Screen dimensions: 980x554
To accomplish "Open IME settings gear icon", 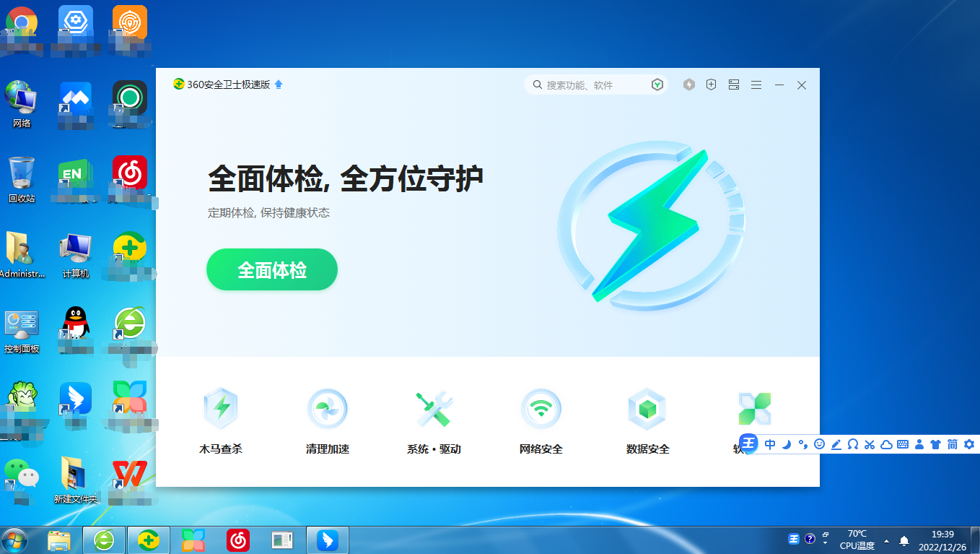I will tap(969, 444).
